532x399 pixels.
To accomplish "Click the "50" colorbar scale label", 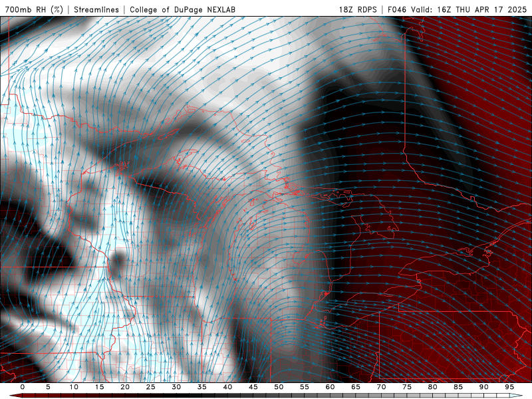I will click(x=279, y=387).
